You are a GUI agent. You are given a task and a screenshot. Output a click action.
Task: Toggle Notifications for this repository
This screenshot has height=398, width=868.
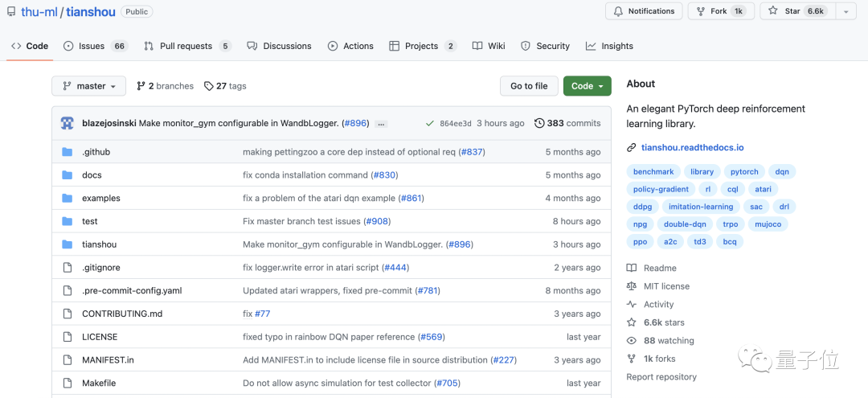click(644, 11)
